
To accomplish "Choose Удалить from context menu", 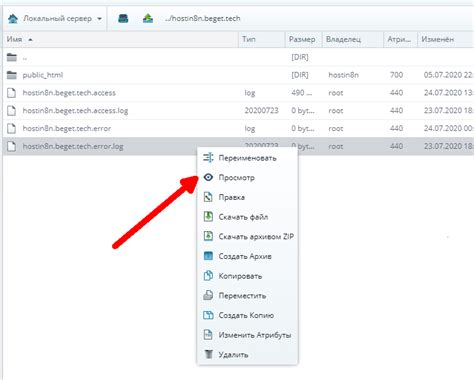I will coord(247,355).
